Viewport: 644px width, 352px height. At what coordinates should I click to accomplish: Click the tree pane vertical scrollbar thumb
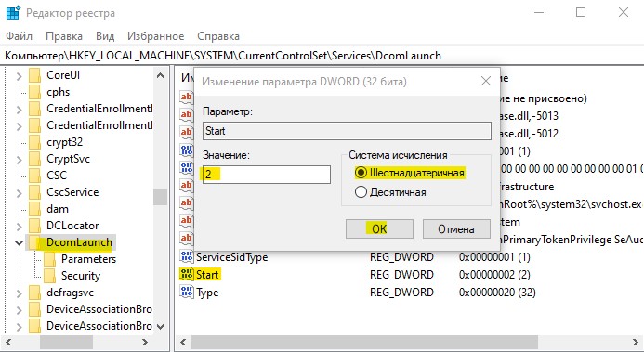[161, 197]
